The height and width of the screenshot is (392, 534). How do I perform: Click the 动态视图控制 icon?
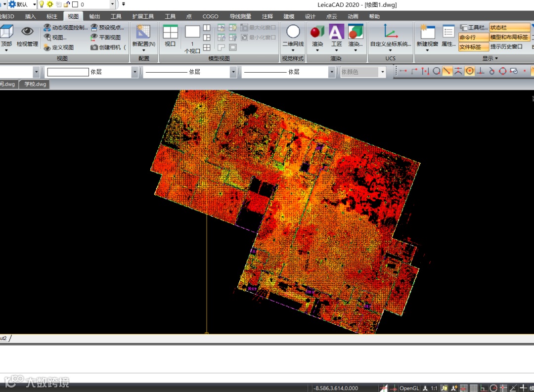click(47, 28)
